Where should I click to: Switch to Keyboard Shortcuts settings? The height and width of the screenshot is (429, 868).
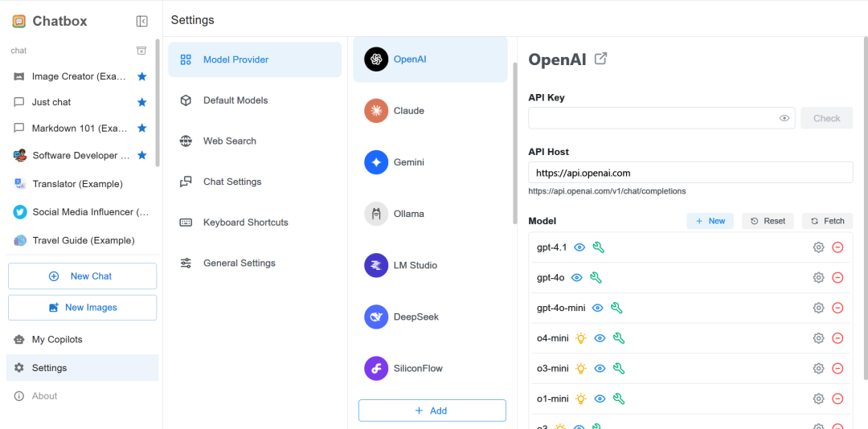coord(245,223)
